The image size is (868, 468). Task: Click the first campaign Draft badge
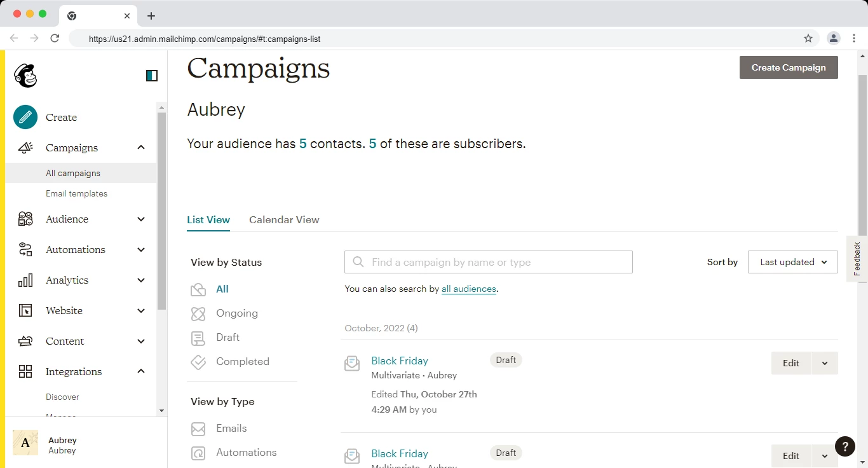[x=506, y=360]
